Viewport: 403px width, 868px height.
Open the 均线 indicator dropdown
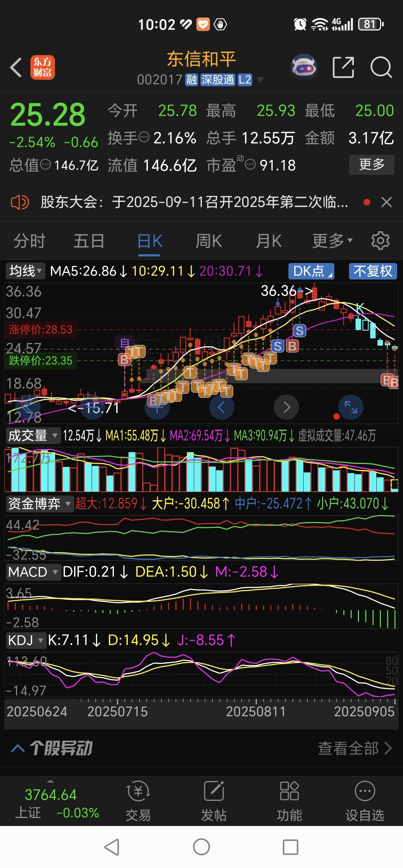[x=25, y=271]
